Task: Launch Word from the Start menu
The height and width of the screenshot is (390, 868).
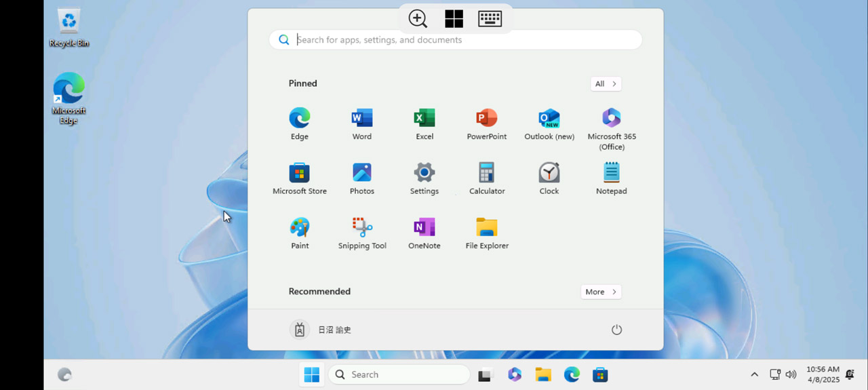Action: point(361,123)
